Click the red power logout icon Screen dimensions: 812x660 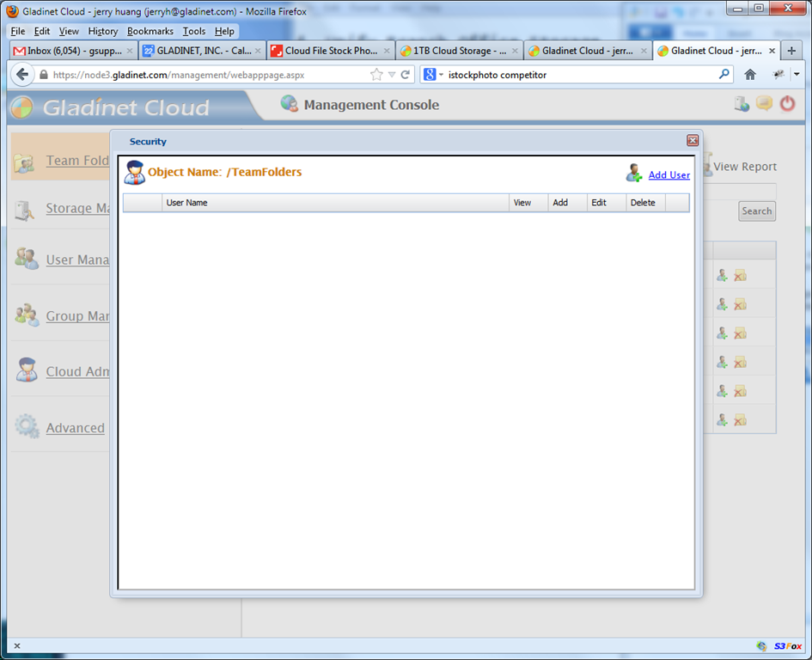coord(787,104)
